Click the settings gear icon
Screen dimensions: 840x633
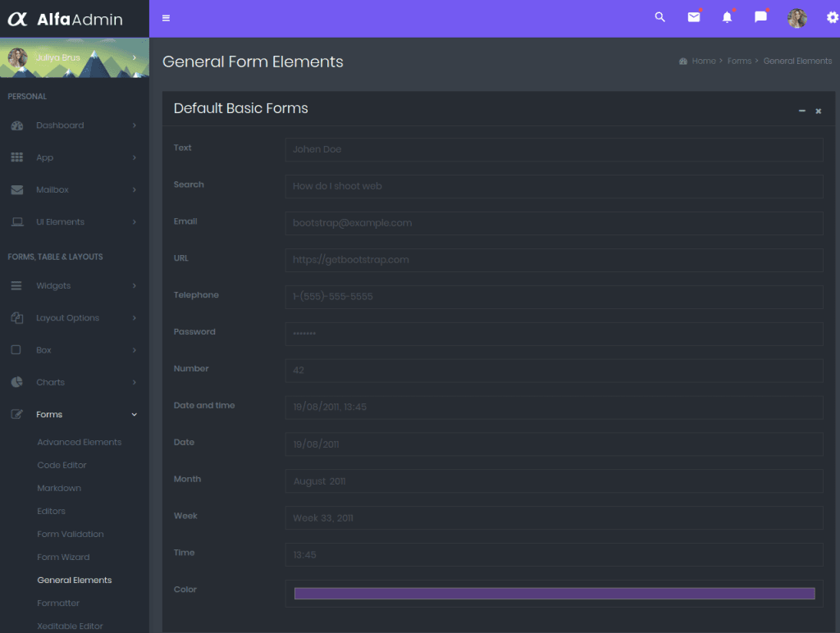pyautogui.click(x=832, y=17)
